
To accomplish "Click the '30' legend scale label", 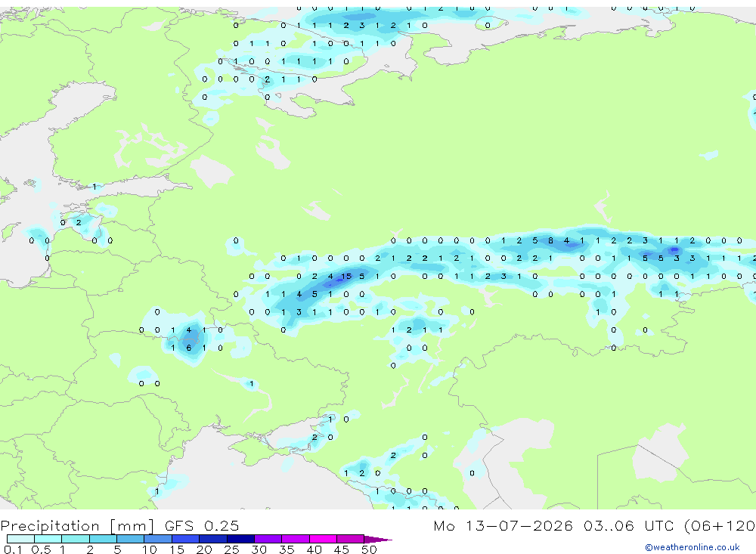I will pos(259,549).
